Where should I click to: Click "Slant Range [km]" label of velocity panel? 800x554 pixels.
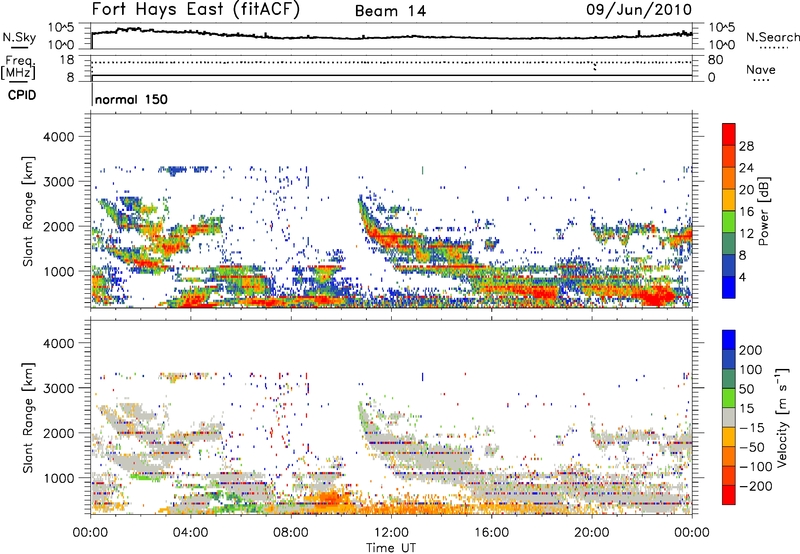[x=29, y=418]
